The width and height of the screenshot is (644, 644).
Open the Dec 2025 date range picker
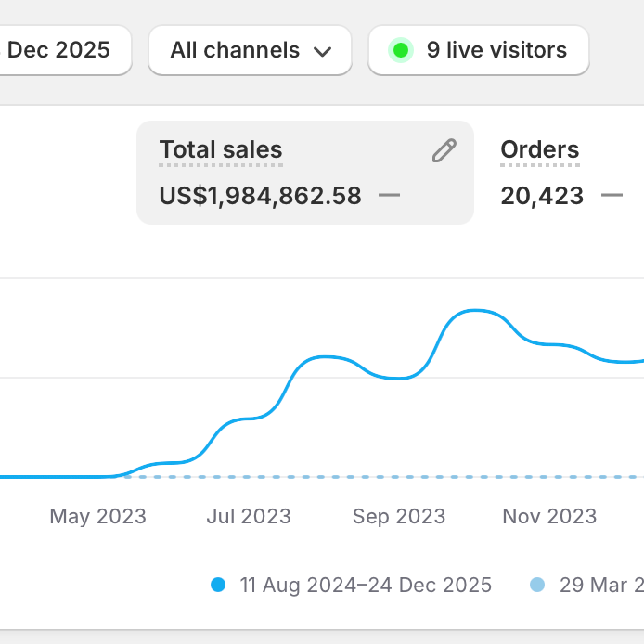coord(59,50)
